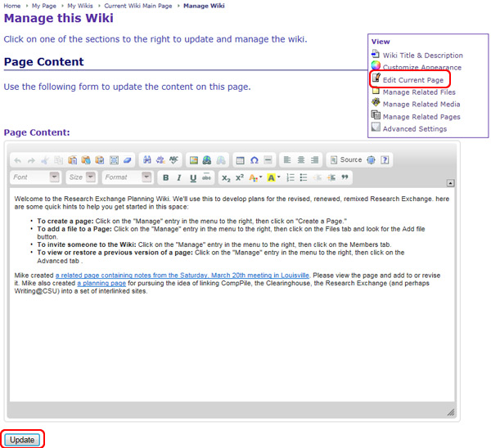Screen dimensions: 491x448
Task: Toggle bold formatting
Action: pyautogui.click(x=165, y=177)
